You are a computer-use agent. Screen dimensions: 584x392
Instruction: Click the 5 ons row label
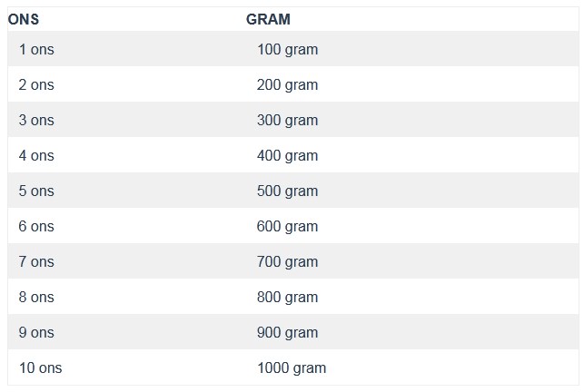click(36, 191)
